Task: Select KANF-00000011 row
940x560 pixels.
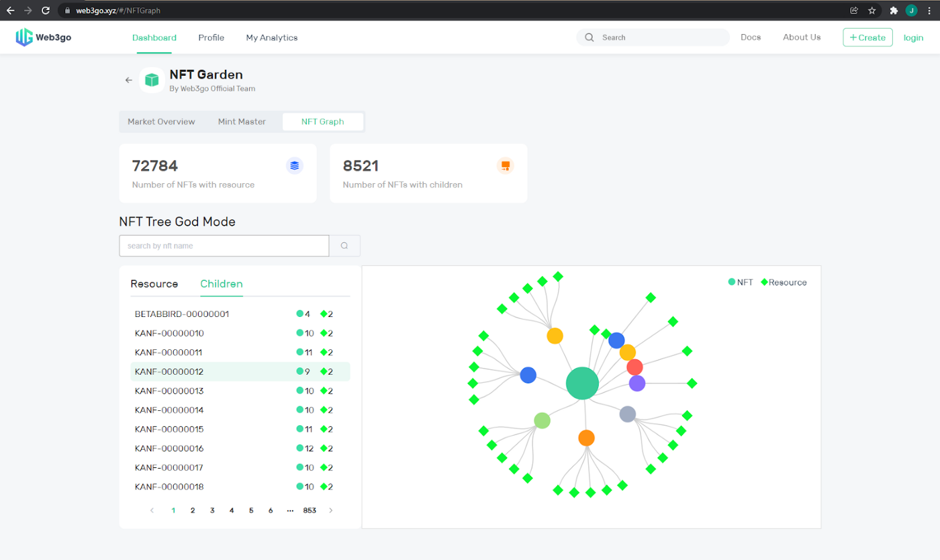Action: tap(240, 353)
